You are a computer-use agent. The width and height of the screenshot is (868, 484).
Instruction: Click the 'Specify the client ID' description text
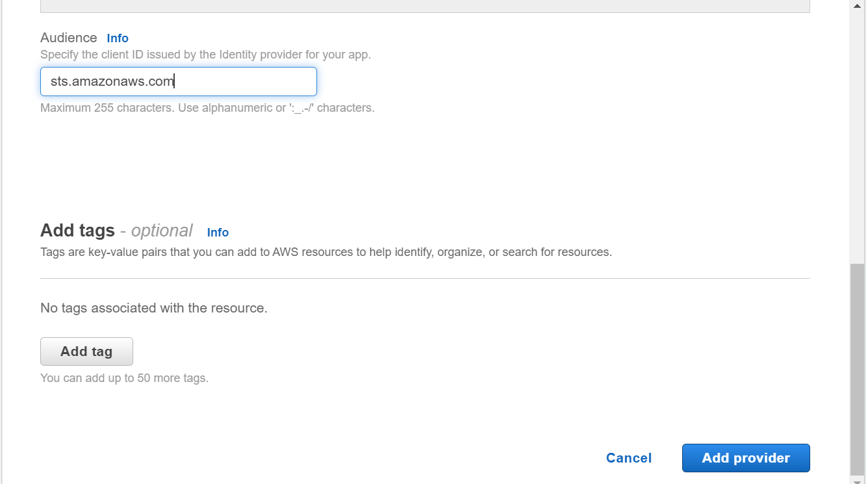(x=205, y=55)
